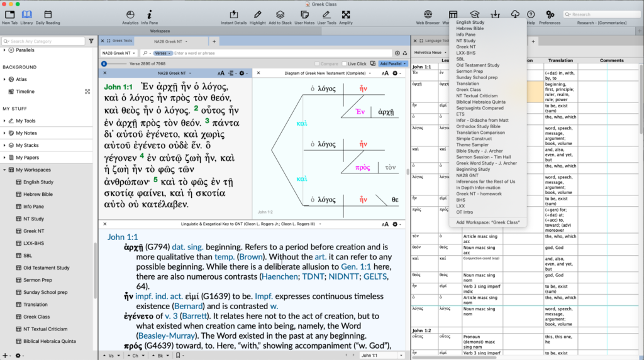The width and height of the screenshot is (644, 360).
Task: Launch the Web Browser globe icon
Action: (x=428, y=17)
